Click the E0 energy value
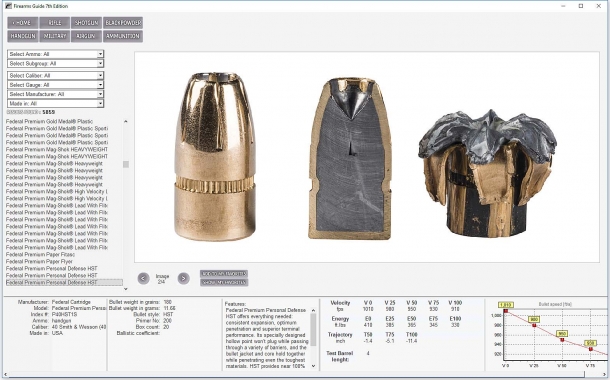Viewport: 610px width, 380px height. [368, 325]
